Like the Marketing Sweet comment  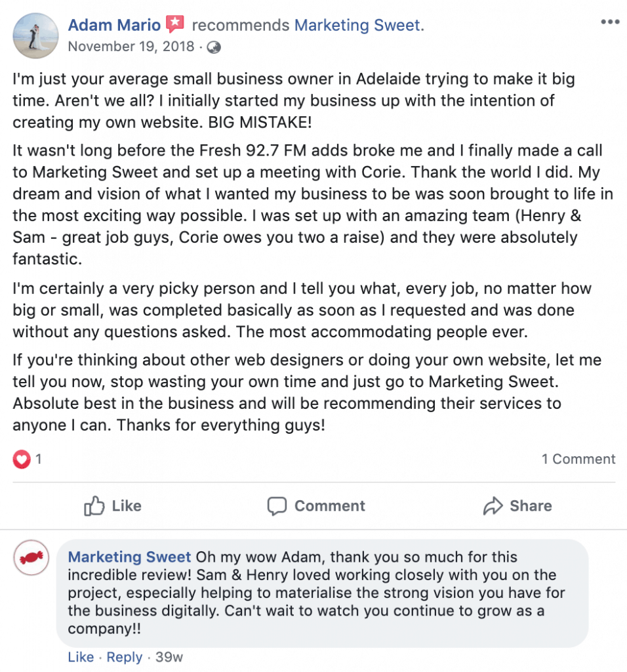click(x=81, y=657)
